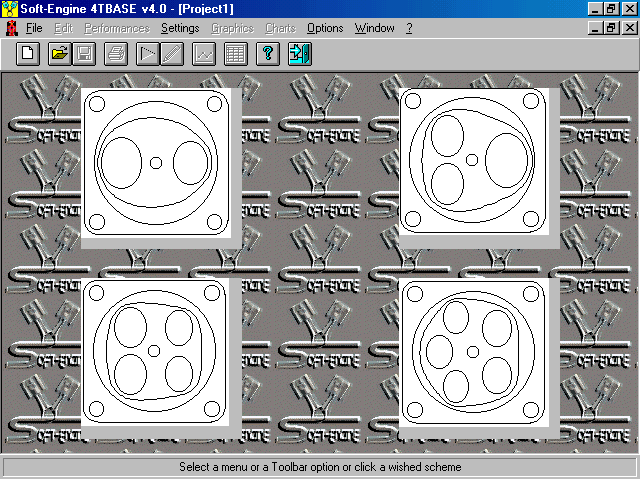Image resolution: width=640 pixels, height=480 pixels.
Task: Open the ? help menu
Action: pos(409,28)
